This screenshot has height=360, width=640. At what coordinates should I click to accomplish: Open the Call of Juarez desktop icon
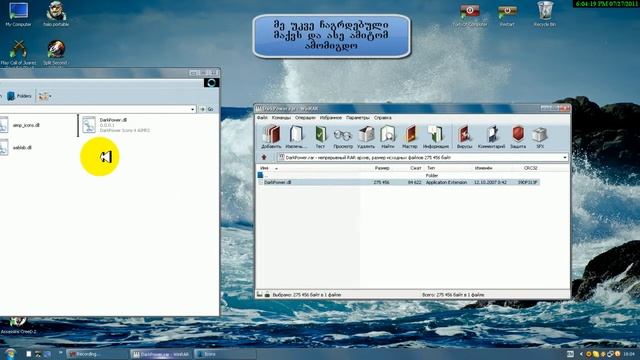coord(18,52)
